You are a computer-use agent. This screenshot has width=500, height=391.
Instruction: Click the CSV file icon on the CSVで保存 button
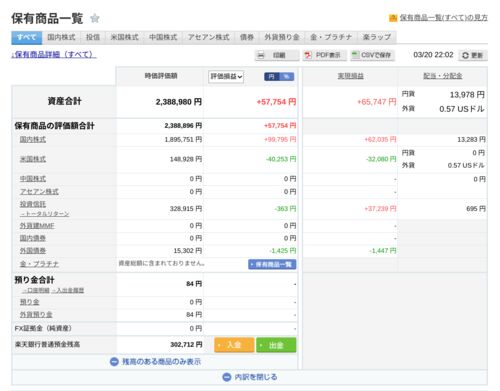click(356, 55)
